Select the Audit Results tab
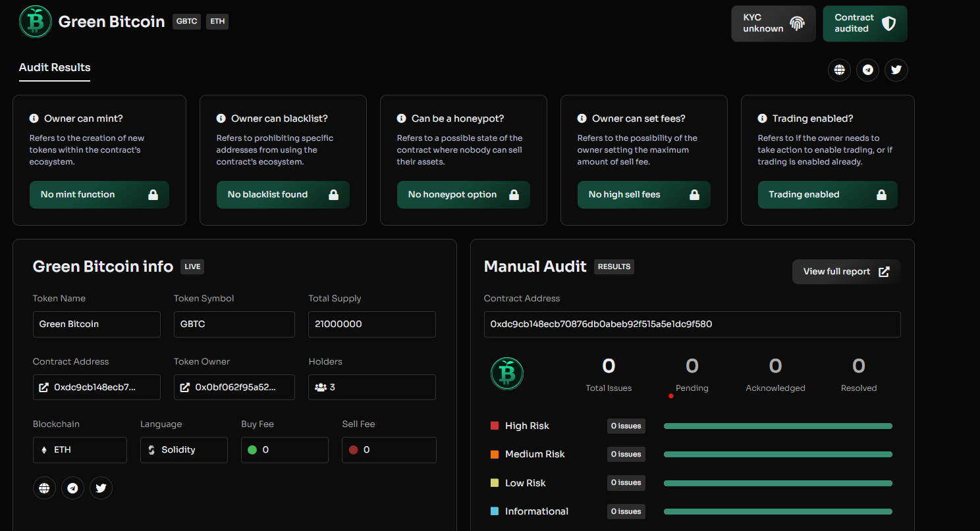The image size is (980, 531). [x=55, y=68]
